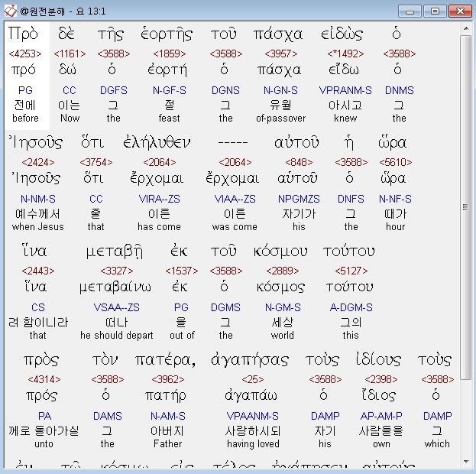Image resolution: width=476 pixels, height=474 pixels.
Task: Click parsing code DNFS
Action: [x=351, y=199]
